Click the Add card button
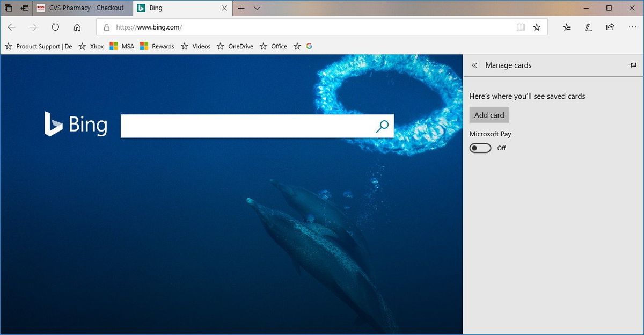 tap(489, 114)
